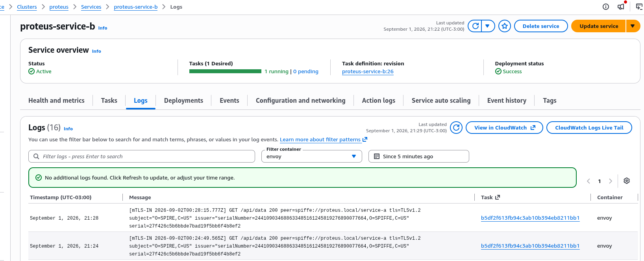The width and height of the screenshot is (644, 261).
Task: Open the help info icon in top bar
Action: [x=606, y=7]
